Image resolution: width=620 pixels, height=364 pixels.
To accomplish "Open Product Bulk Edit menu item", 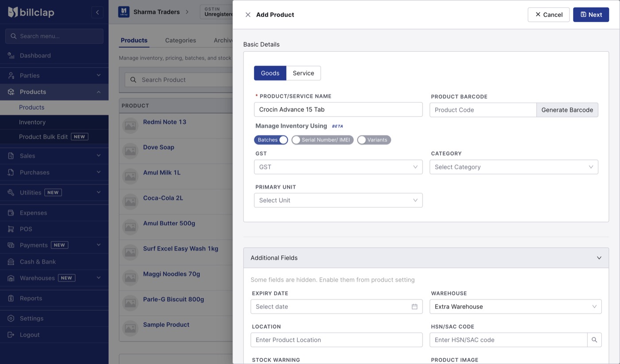I will pos(54,137).
